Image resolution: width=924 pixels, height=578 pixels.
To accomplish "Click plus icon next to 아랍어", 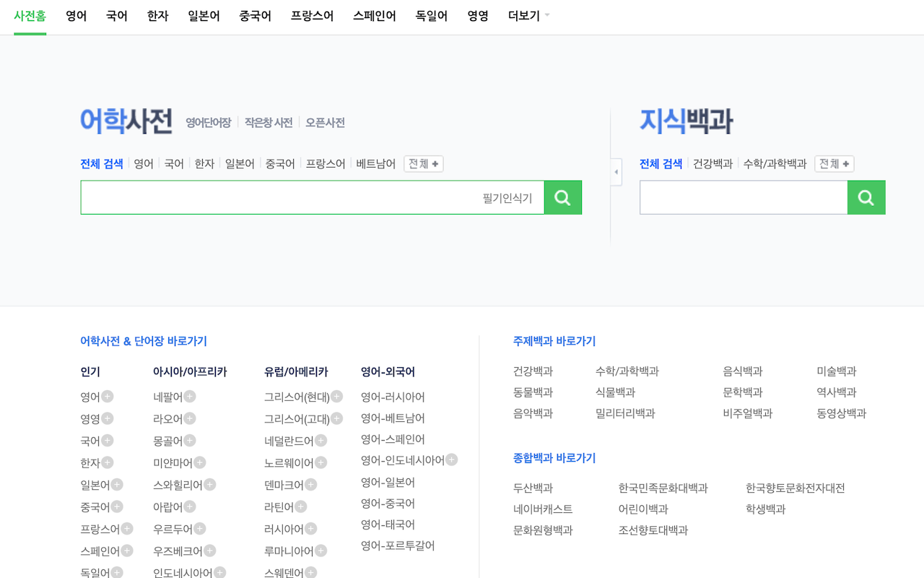I will [x=190, y=506].
